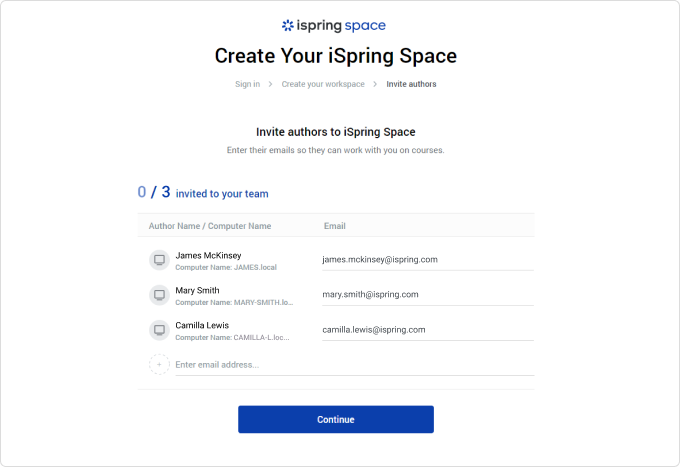Image resolution: width=680 pixels, height=467 pixels.
Task: Click the computer icon beside Mary Smith
Action: 159,295
